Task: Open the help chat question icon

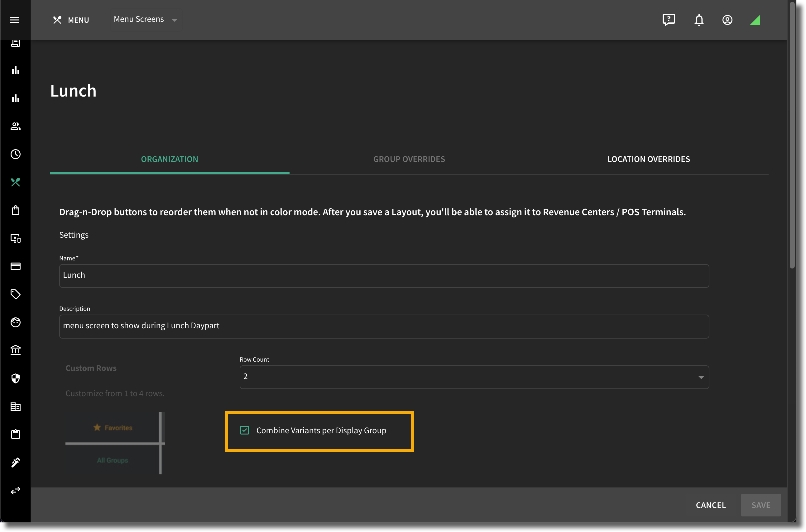Action: tap(669, 20)
